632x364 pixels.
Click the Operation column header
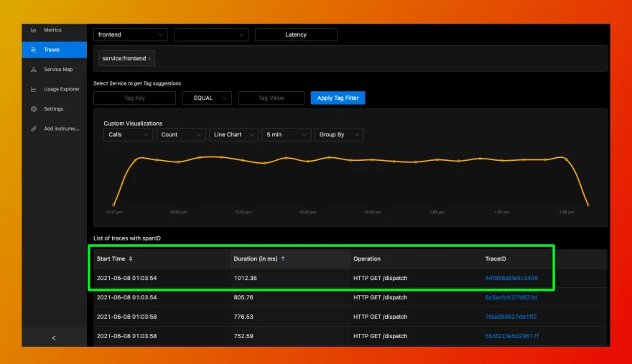coord(367,258)
